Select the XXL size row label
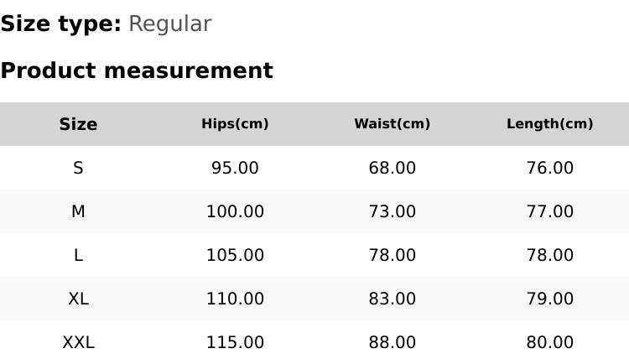Viewport: 629px width, 364px height. pyautogui.click(x=78, y=342)
